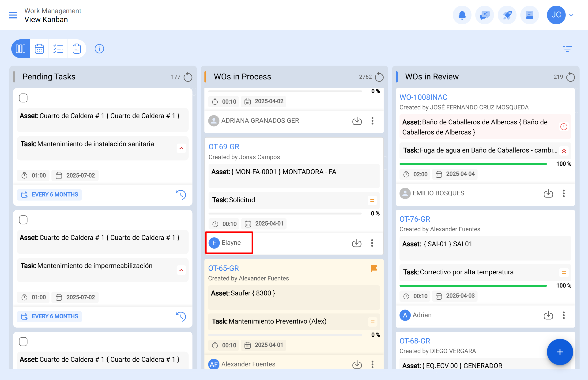Open the AI chat sparkle icon
The height and width of the screenshot is (380, 588).
(x=485, y=15)
